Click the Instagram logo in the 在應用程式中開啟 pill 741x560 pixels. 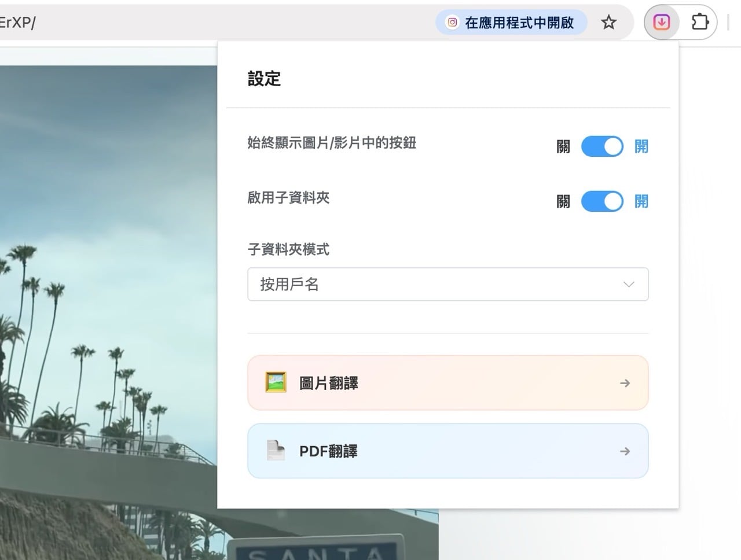(452, 22)
